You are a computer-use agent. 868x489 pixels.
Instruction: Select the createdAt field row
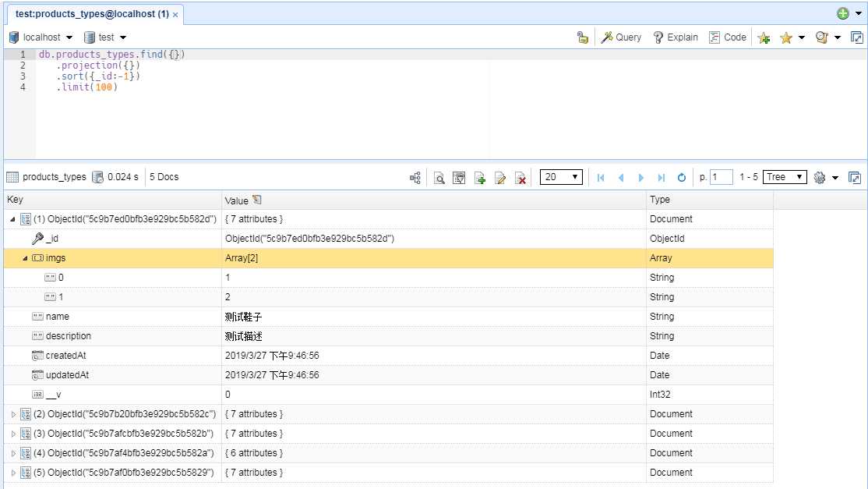(x=389, y=356)
